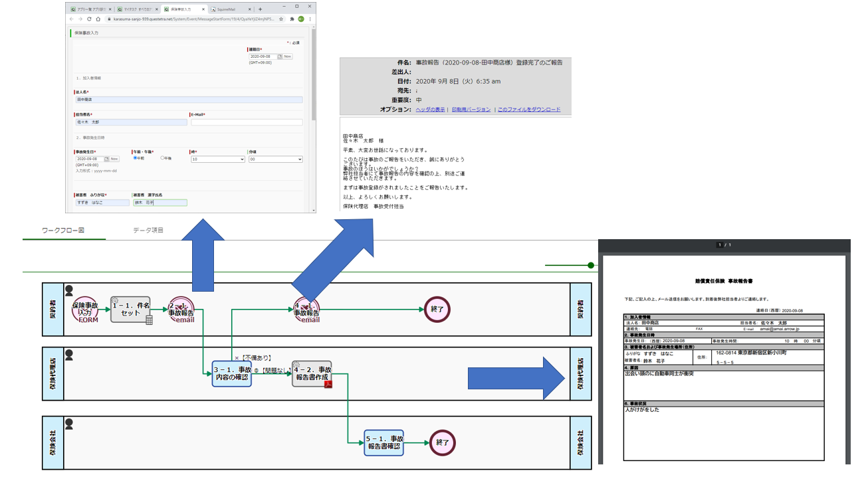Open the 時 hour dropdown showing 10

[218, 159]
